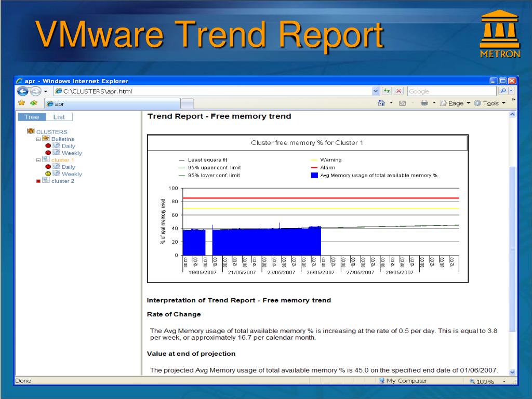Viewport: 532px width, 399px height.
Task: Click the green Refresh page icon
Action: pyautogui.click(x=387, y=91)
